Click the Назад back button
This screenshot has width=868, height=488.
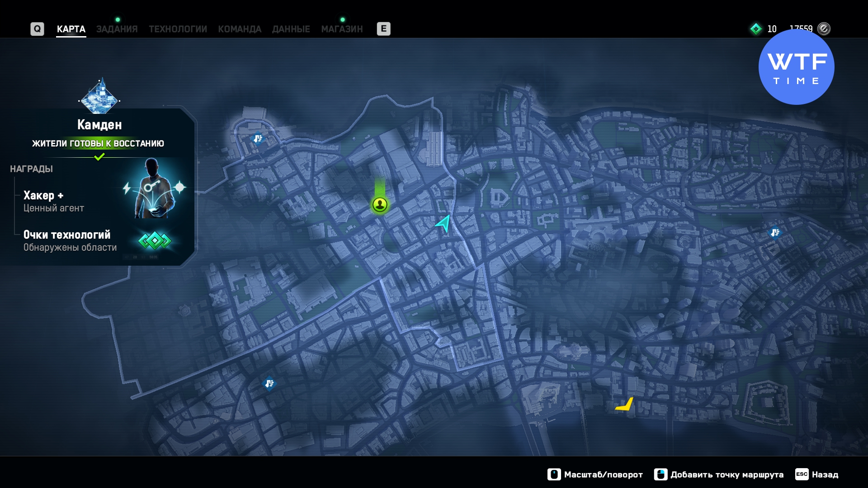click(x=817, y=474)
